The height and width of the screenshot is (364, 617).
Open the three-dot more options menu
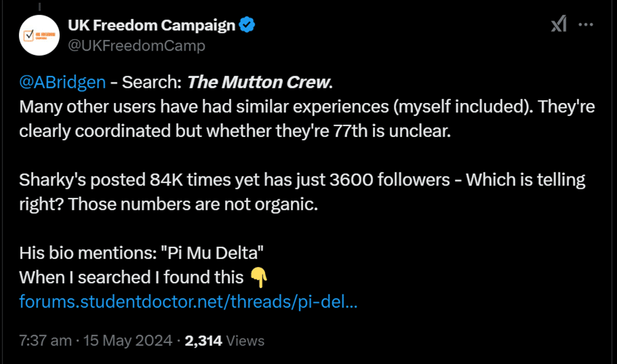[585, 24]
